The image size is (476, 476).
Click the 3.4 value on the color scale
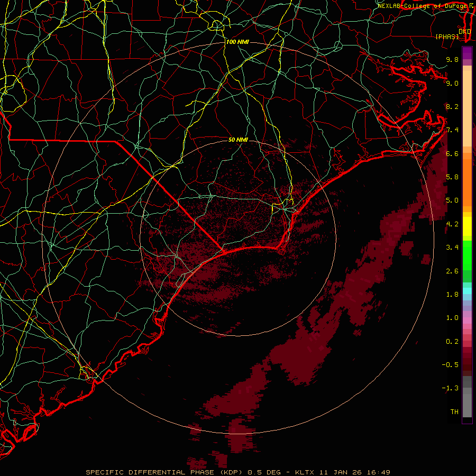(452, 248)
